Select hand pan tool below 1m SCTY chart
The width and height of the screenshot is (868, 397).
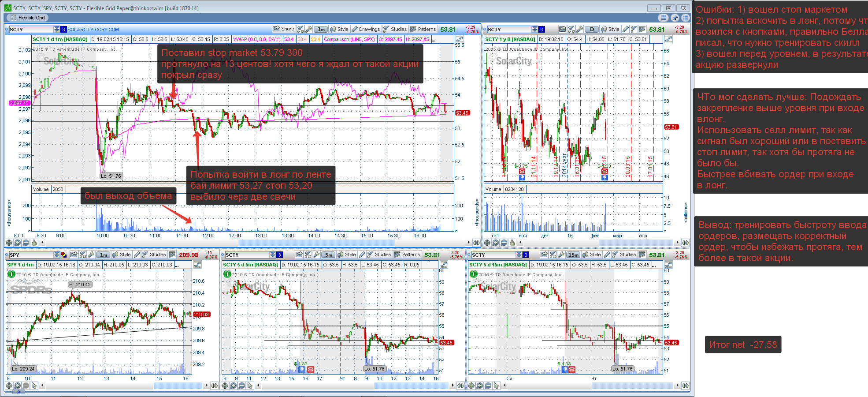34,243
